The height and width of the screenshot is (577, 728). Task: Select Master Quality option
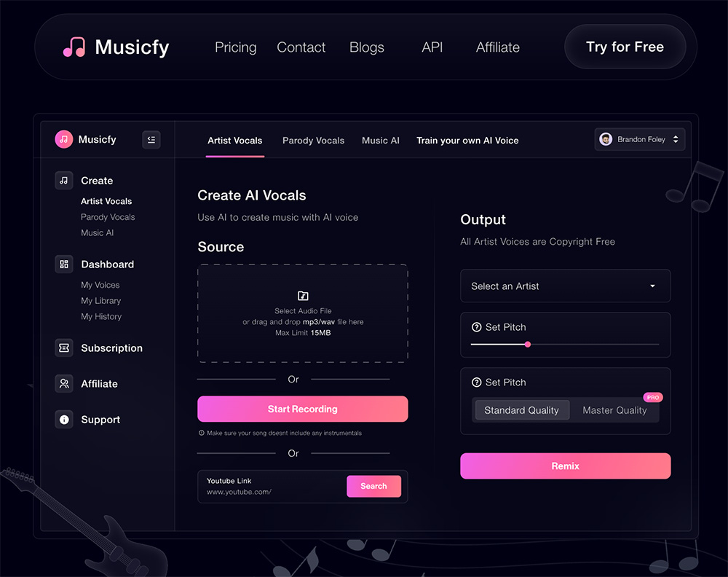coord(614,410)
